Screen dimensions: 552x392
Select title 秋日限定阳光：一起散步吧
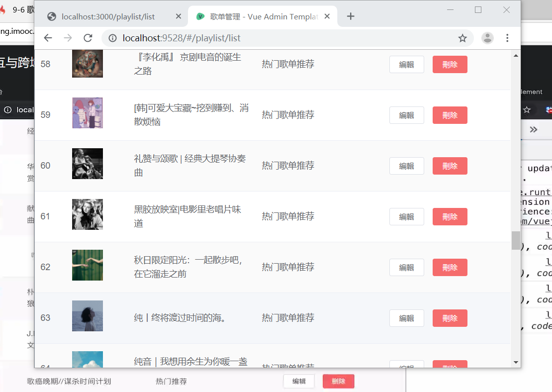[188, 267]
